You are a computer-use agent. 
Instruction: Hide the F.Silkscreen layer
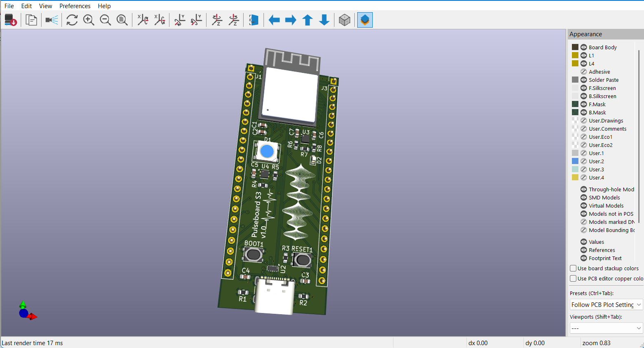tap(584, 88)
